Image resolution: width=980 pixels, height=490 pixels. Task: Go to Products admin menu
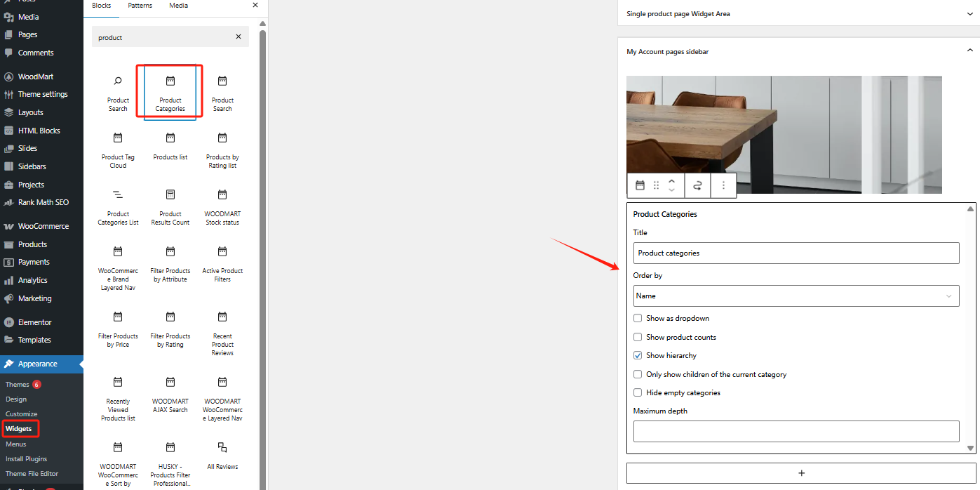click(x=41, y=244)
